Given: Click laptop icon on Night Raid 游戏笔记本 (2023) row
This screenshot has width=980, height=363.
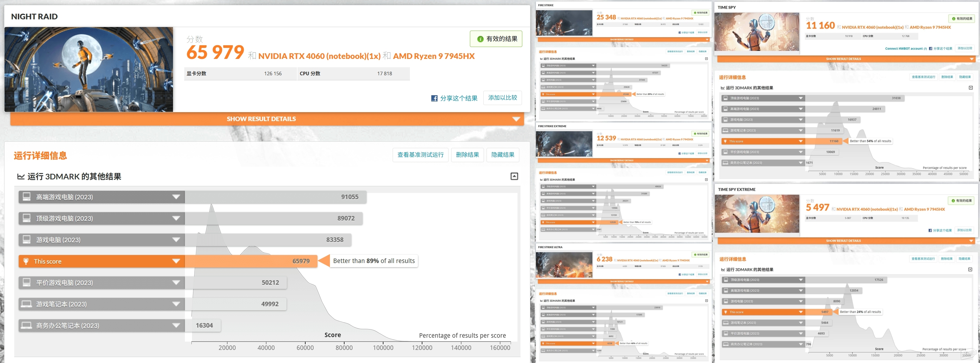Looking at the screenshot, I should pos(27,303).
